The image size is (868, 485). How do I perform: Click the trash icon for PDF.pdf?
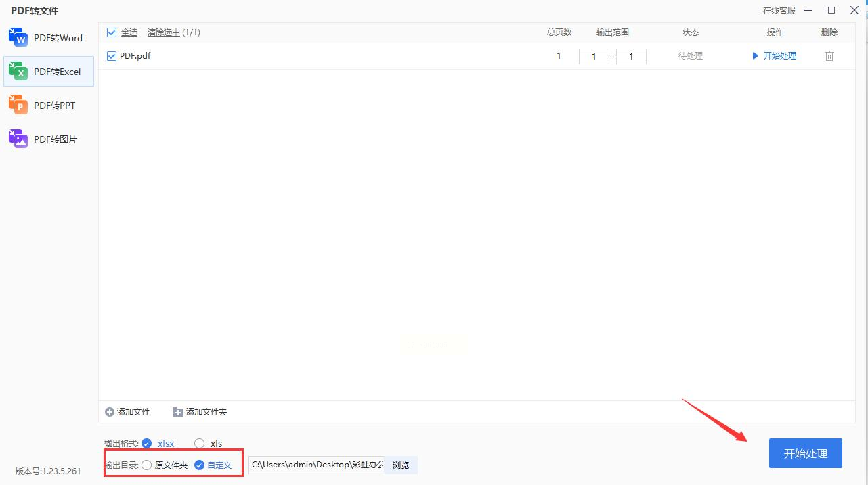[x=829, y=56]
